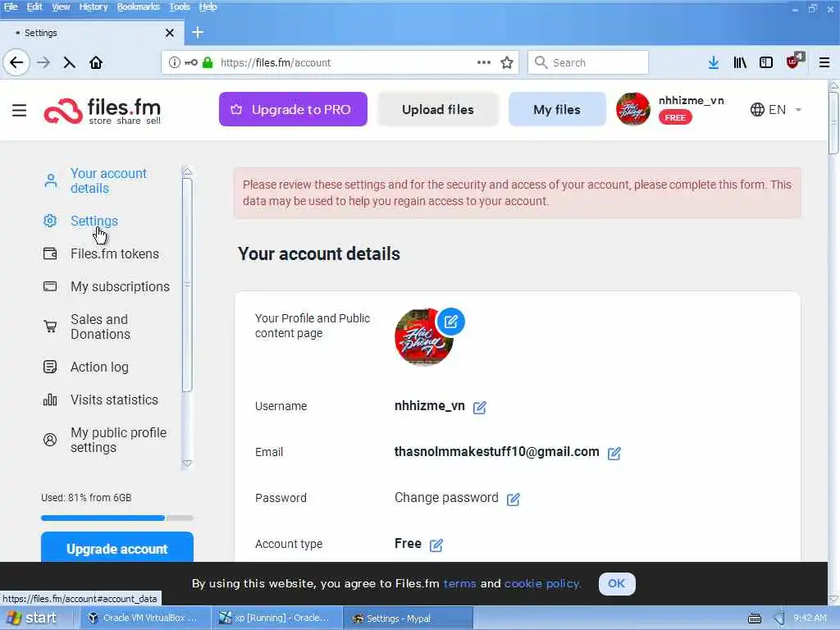The height and width of the screenshot is (630, 840).
Task: Show site information icon in address bar
Action: pyautogui.click(x=175, y=62)
